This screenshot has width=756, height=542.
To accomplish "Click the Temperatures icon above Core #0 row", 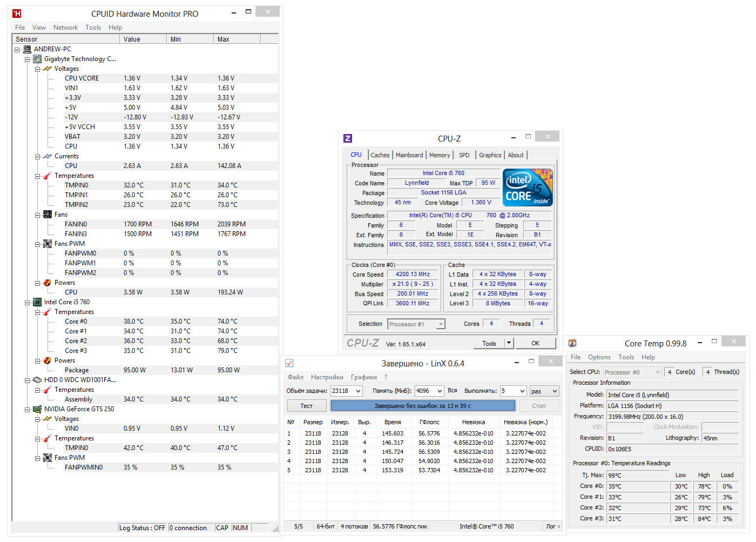I will point(48,312).
